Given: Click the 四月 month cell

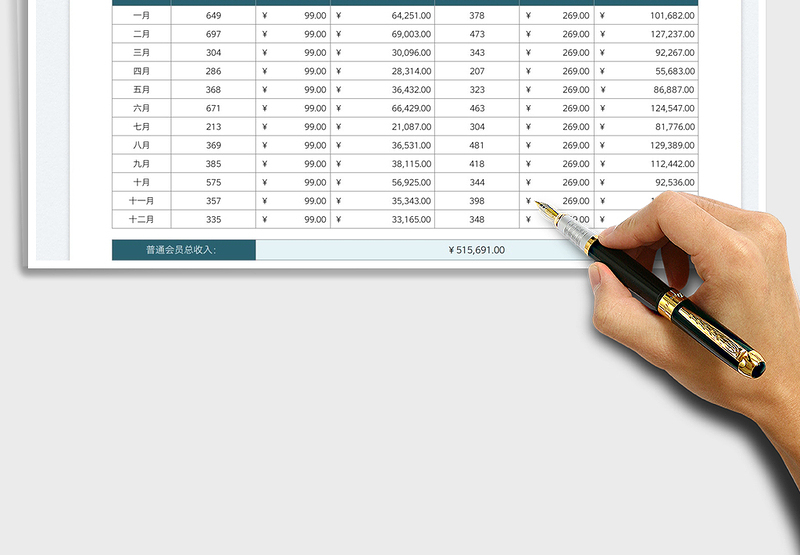Looking at the screenshot, I should [x=141, y=71].
